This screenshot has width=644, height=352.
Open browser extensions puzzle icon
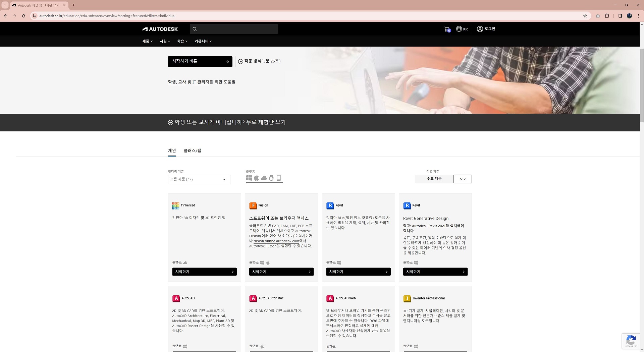(x=607, y=16)
